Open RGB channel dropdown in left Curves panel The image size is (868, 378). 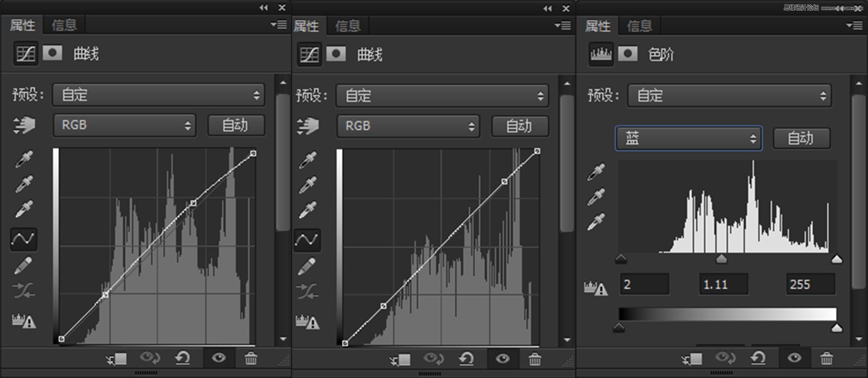tap(124, 125)
